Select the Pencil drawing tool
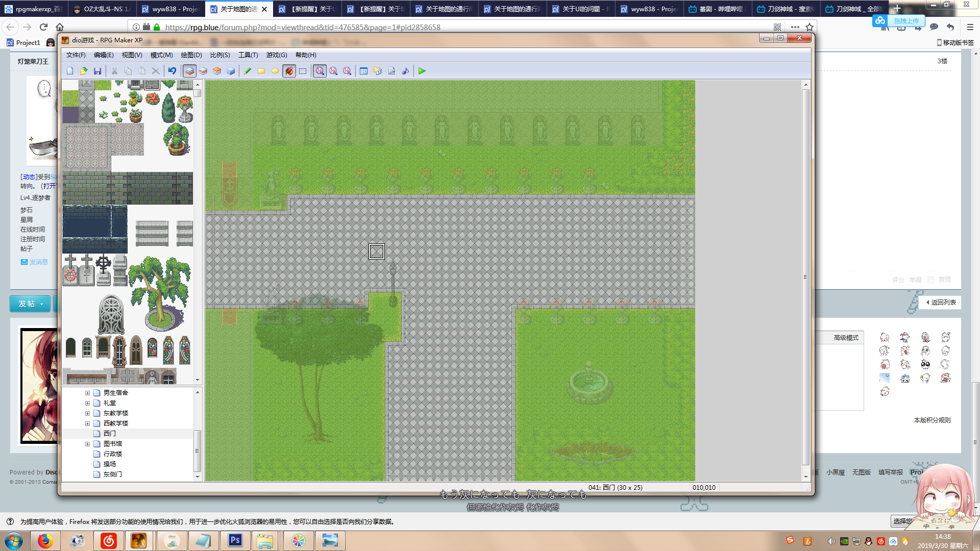The width and height of the screenshot is (980, 551). click(248, 71)
